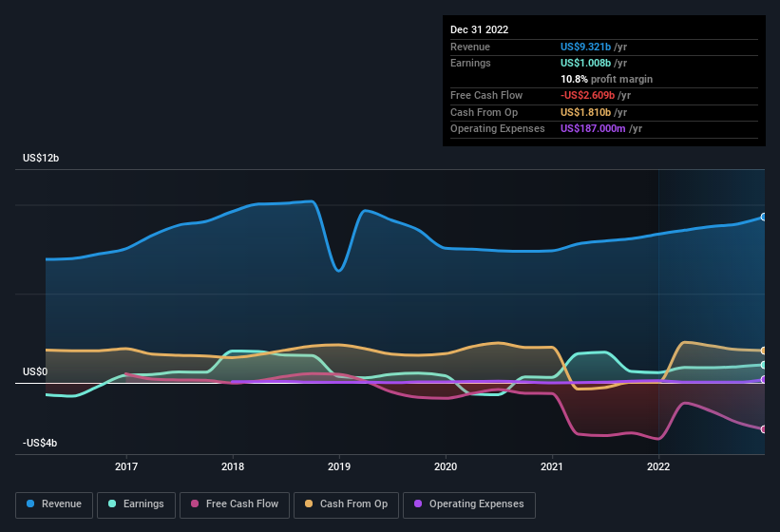Toggle the Operating Expenses legend button
Viewport: 780px width, 532px height.
pyautogui.click(x=469, y=504)
